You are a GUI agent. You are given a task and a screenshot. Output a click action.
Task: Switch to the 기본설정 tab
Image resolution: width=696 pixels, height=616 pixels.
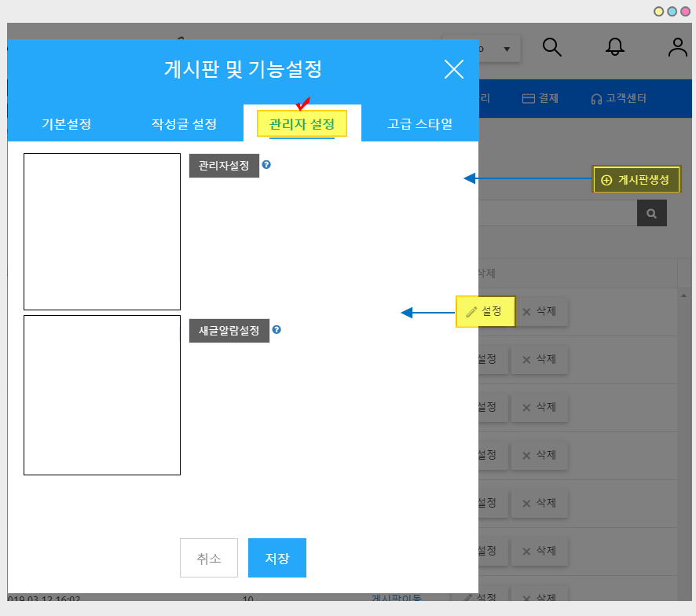tap(67, 124)
